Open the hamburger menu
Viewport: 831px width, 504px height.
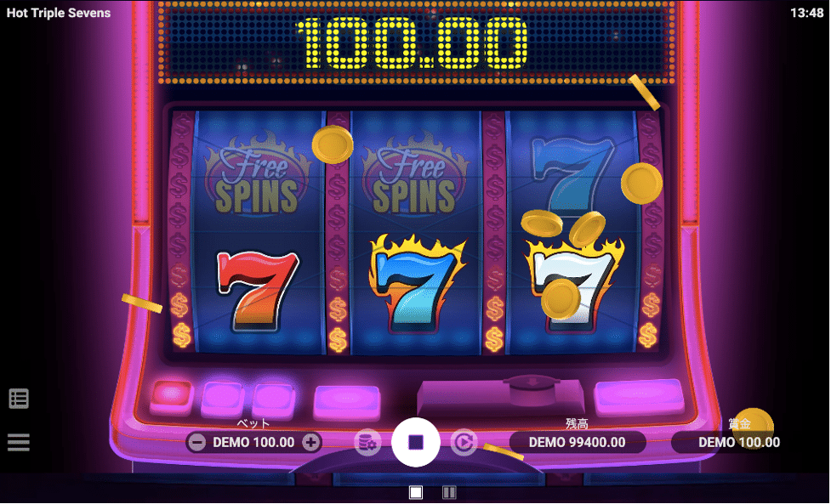click(x=19, y=441)
